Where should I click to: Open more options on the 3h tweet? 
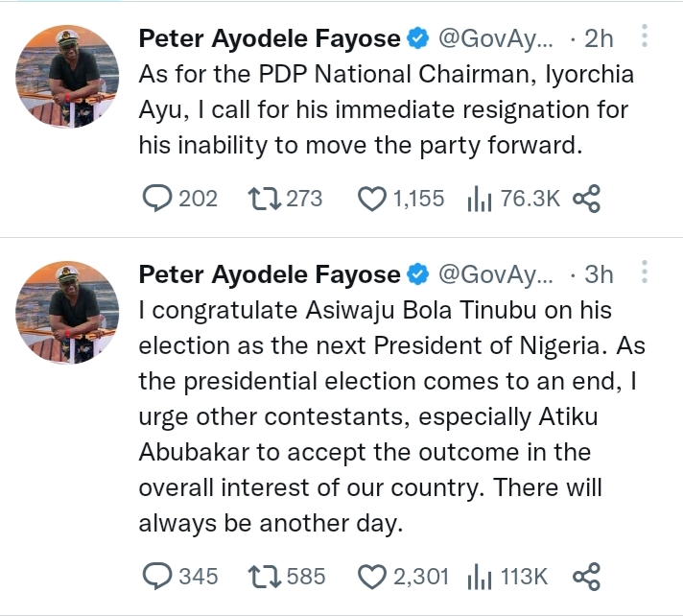point(645,274)
